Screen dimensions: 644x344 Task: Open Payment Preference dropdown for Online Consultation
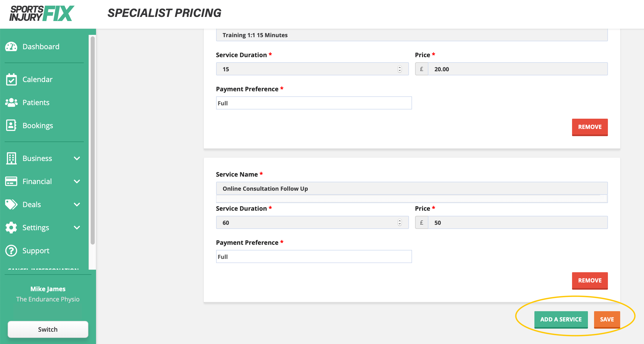tap(314, 257)
